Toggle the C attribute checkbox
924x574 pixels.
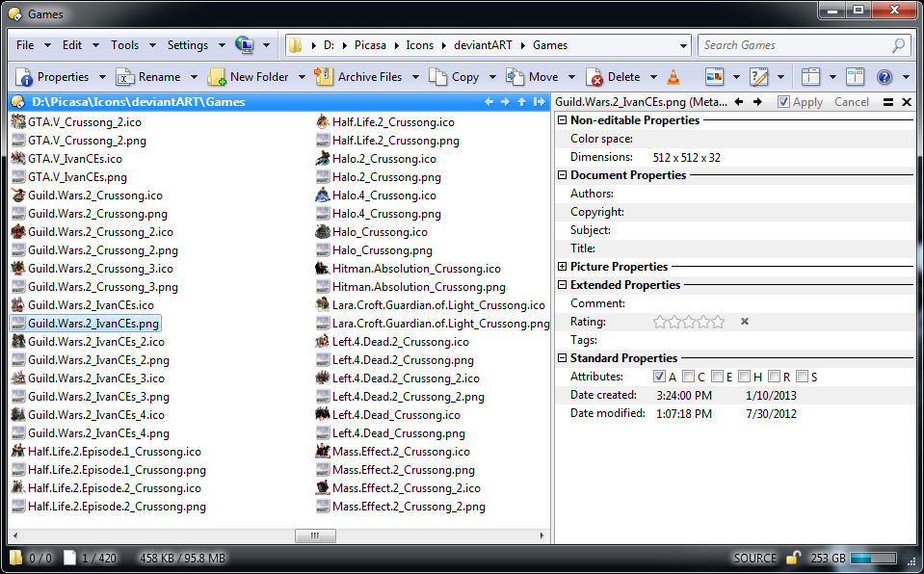pos(688,376)
